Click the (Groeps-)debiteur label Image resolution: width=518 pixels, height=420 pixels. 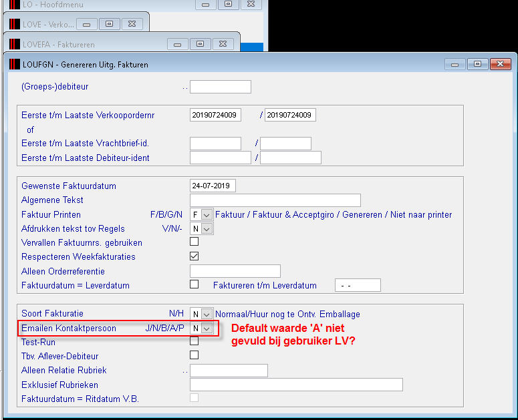(x=55, y=87)
